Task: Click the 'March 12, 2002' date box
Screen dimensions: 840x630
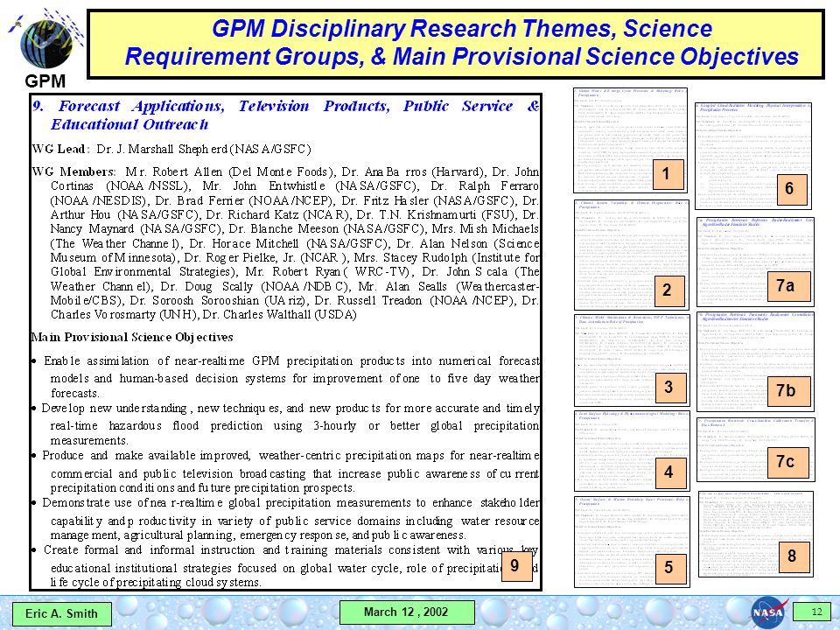Action: pyautogui.click(x=407, y=612)
